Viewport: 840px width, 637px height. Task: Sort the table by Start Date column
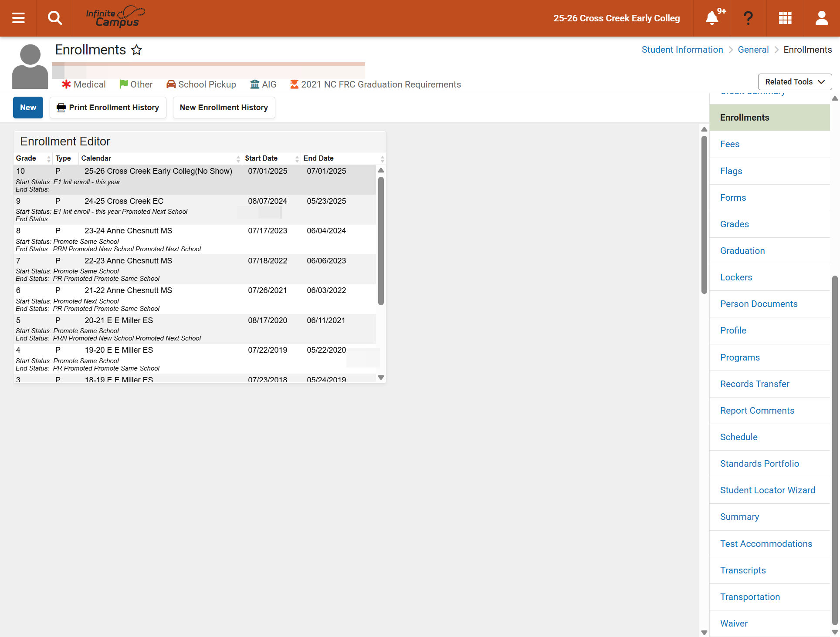(x=271, y=158)
